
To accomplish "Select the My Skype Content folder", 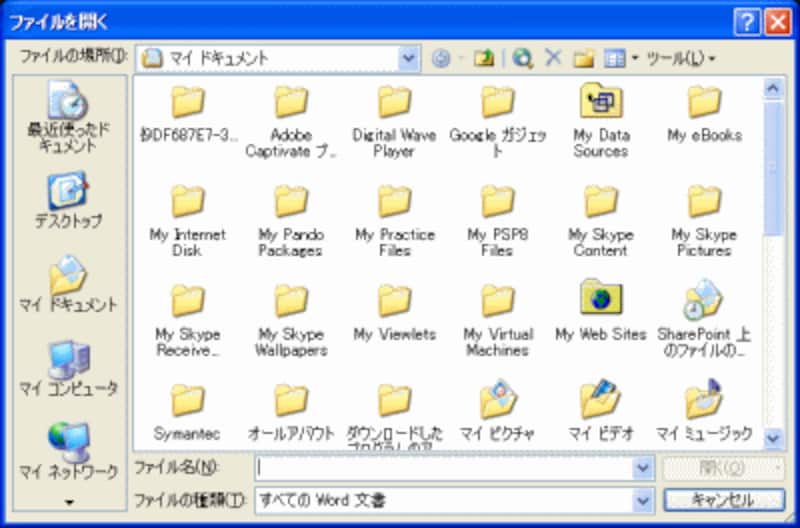I will (x=601, y=221).
